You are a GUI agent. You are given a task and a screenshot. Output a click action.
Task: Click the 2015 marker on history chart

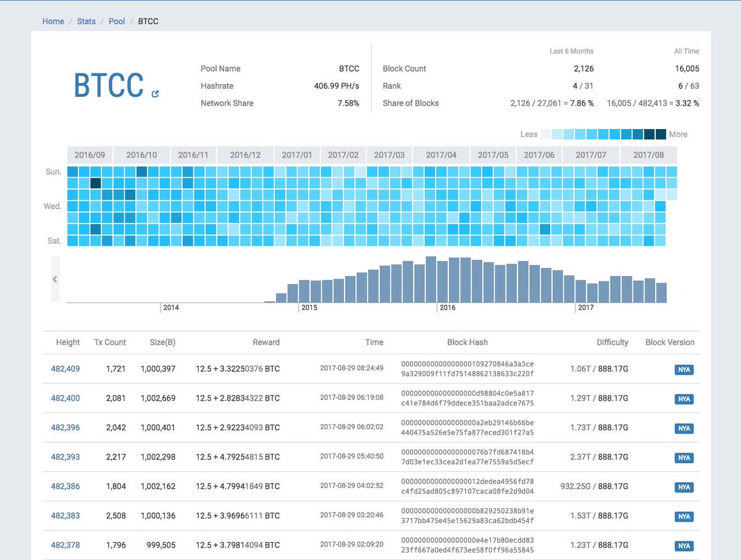[x=309, y=307]
